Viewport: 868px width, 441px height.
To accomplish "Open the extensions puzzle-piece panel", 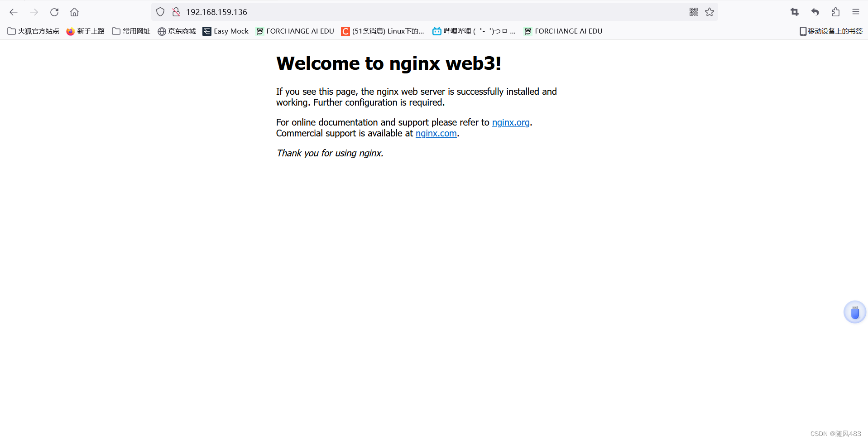I will pyautogui.click(x=835, y=12).
